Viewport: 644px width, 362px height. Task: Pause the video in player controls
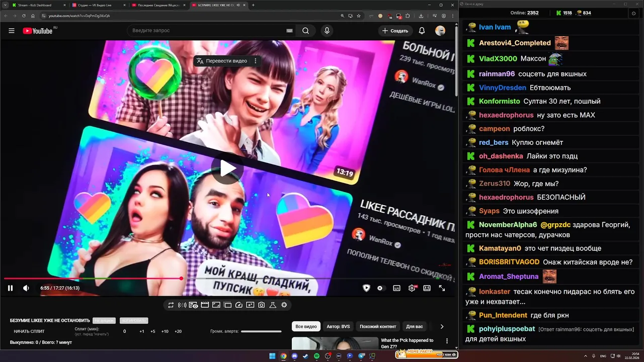point(10,288)
